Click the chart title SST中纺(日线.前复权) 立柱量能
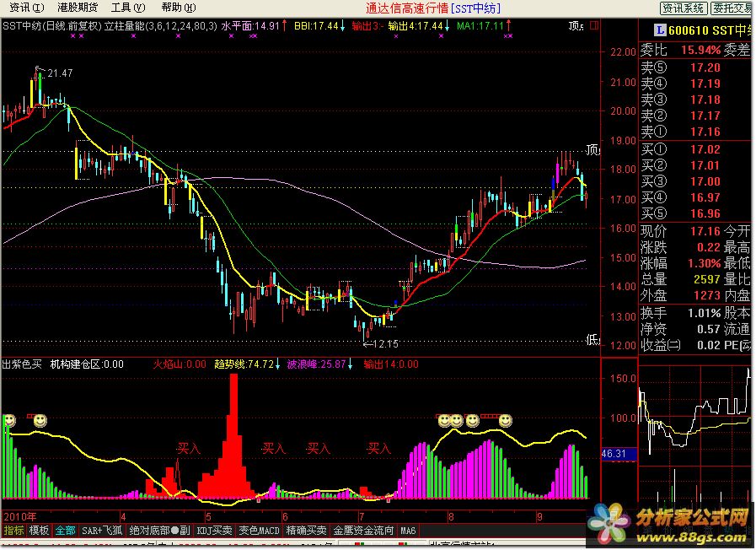 pos(110,25)
